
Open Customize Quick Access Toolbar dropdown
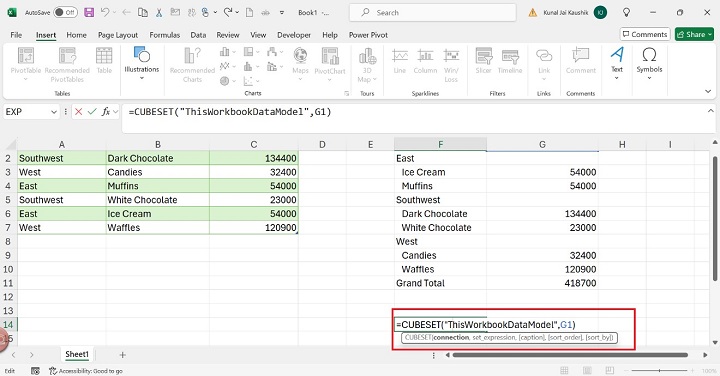pos(282,13)
